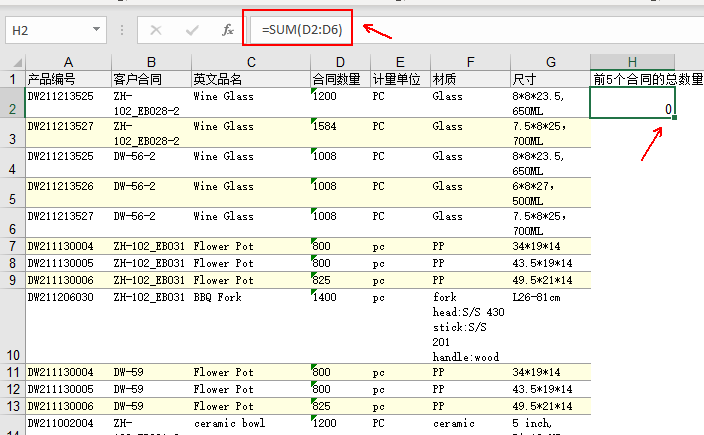Click the Select All corner triangle
The width and height of the screenshot is (704, 435).
point(17,62)
